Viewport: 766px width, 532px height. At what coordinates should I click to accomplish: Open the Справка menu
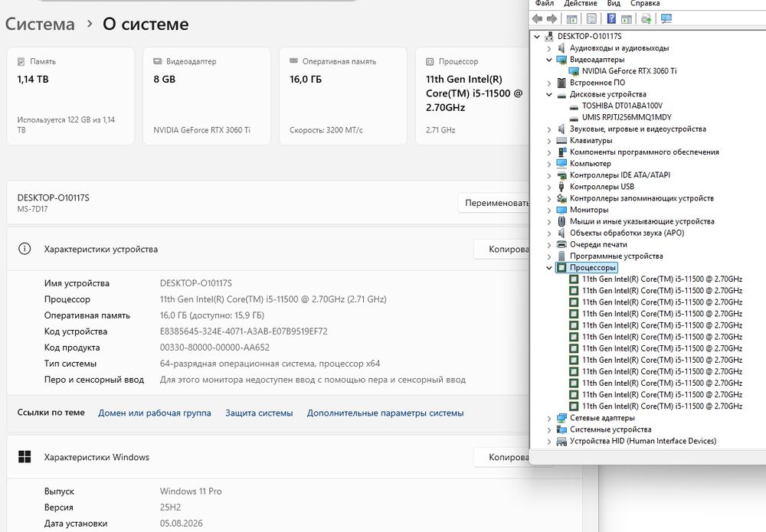pos(645,3)
